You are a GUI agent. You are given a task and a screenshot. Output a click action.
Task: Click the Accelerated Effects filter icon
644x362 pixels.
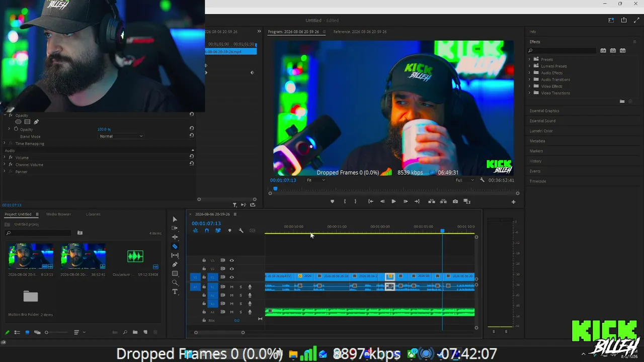click(603, 51)
